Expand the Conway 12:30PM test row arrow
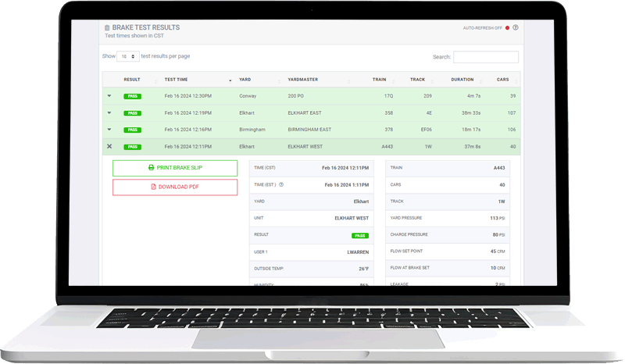 [x=109, y=96]
